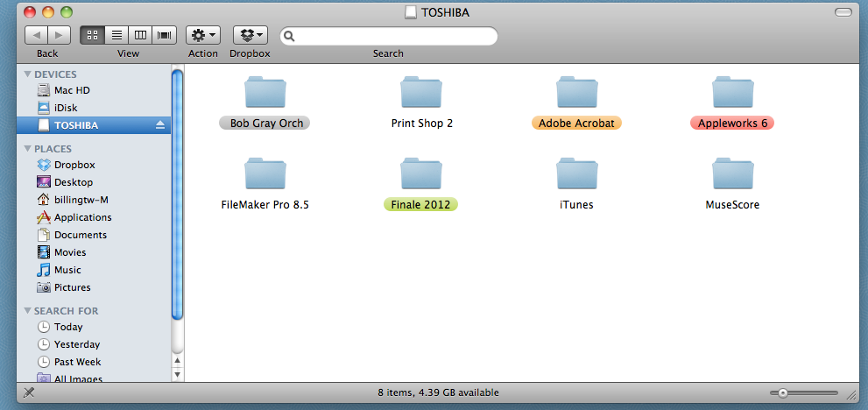Click the blue sidebar scroll thumb
The width and height of the screenshot is (868, 410).
pos(177,194)
